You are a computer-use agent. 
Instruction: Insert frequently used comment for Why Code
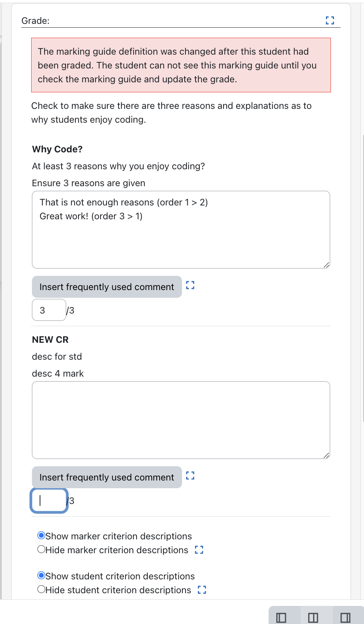[107, 287]
